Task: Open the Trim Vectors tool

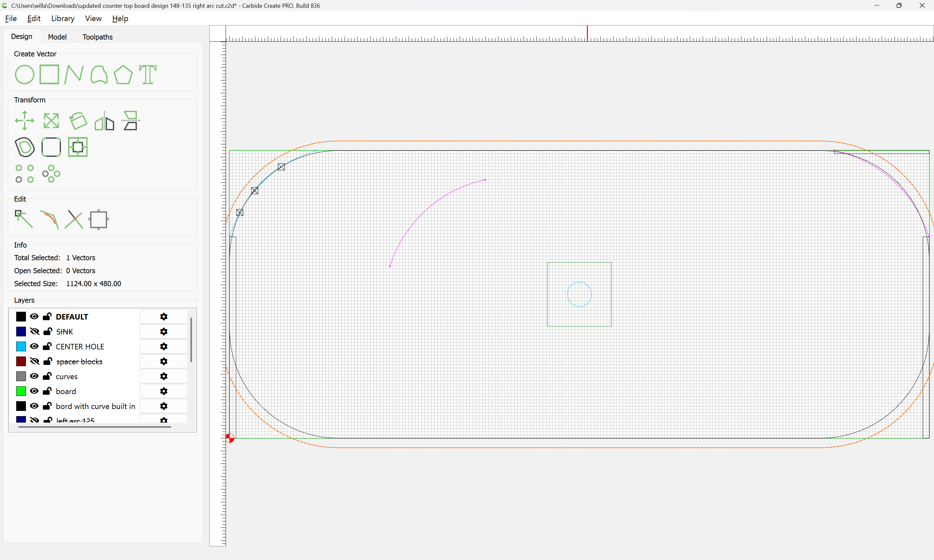Action: (74, 219)
